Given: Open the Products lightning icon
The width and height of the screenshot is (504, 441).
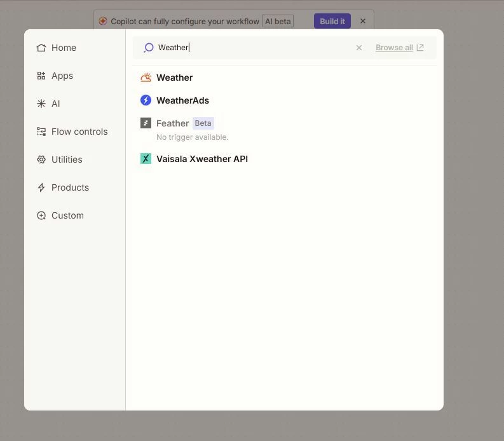Looking at the screenshot, I should click(x=41, y=187).
